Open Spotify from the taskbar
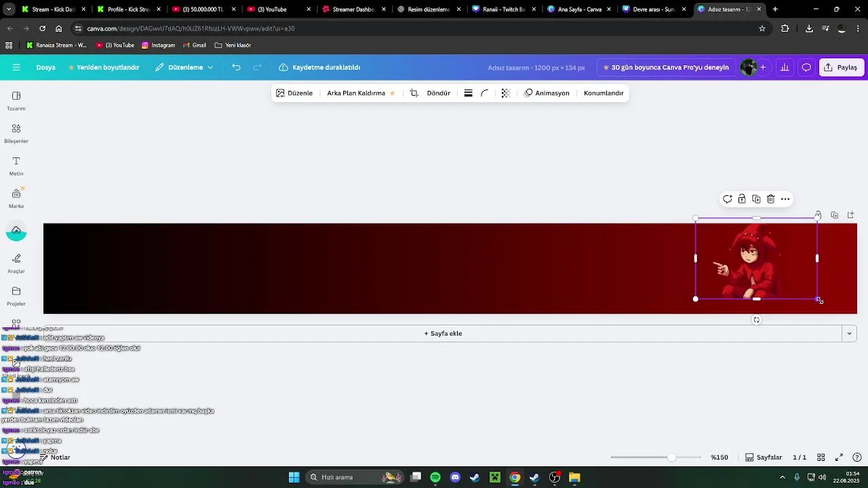 (x=435, y=477)
